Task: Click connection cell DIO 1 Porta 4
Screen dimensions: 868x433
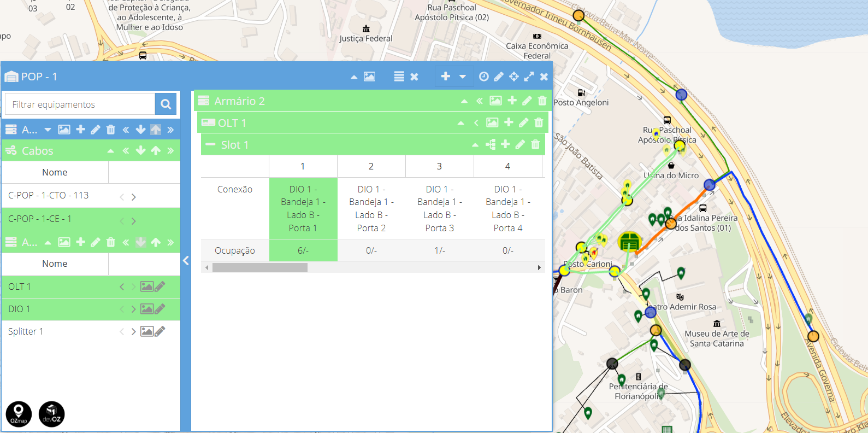Action: pos(508,208)
